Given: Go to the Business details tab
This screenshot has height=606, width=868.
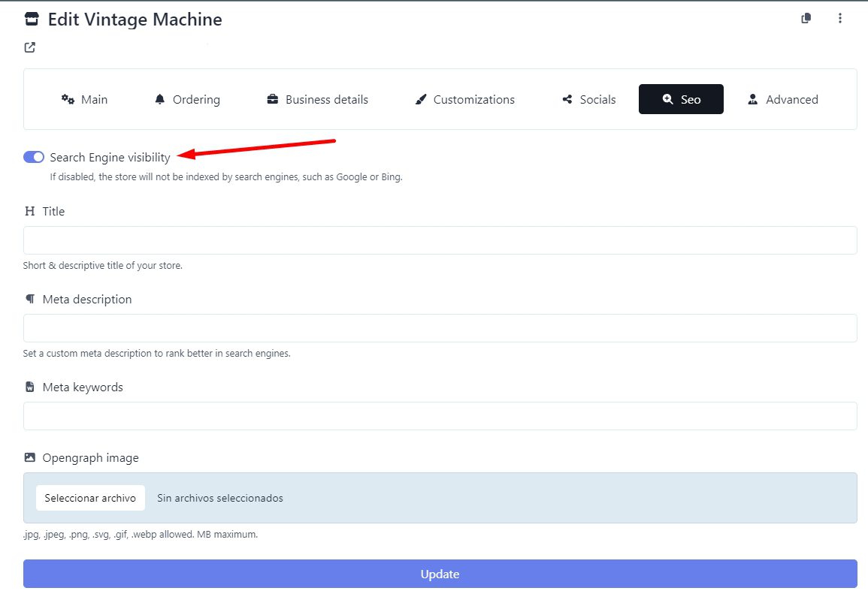Looking at the screenshot, I should 318,100.
